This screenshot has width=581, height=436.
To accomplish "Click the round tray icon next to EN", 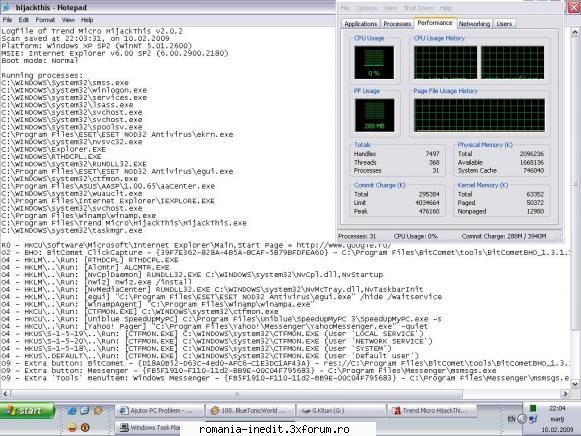I will coord(522,419).
